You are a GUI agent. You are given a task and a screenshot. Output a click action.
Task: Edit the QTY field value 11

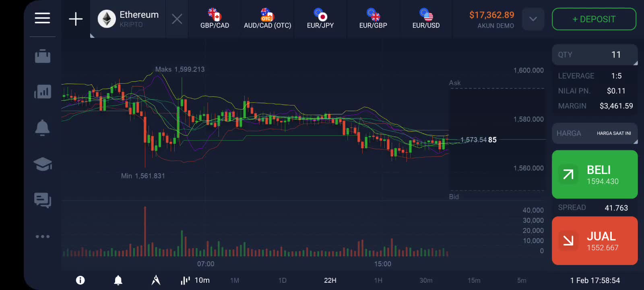595,55
